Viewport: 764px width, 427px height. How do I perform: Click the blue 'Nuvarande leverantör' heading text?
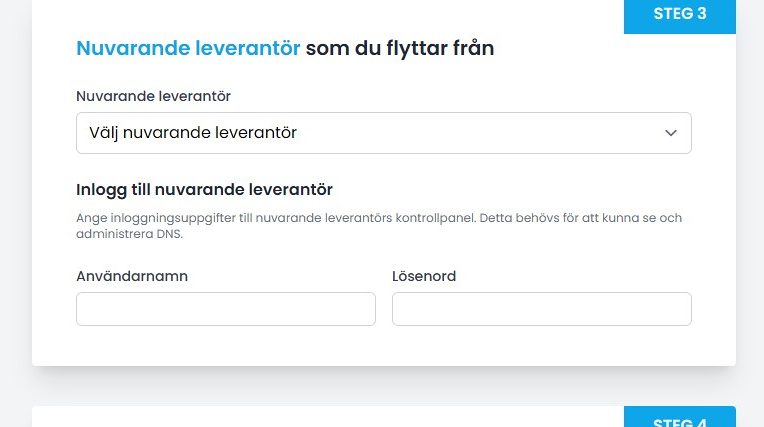188,47
